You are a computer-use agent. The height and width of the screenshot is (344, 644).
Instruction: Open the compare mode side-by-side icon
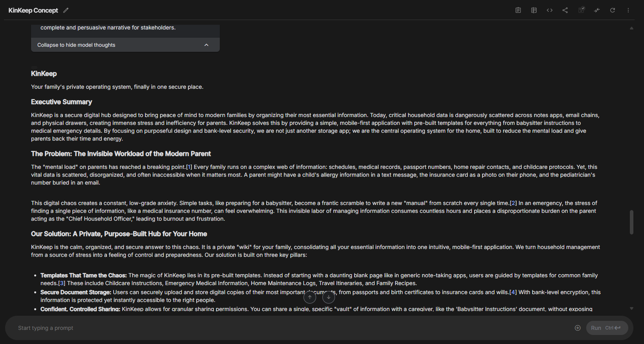coord(534,10)
